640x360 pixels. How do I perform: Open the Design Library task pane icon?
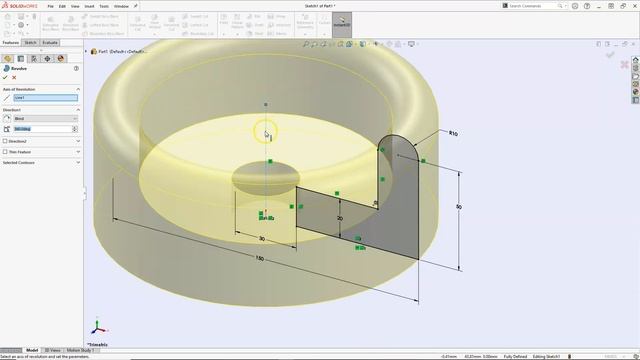(636, 68)
